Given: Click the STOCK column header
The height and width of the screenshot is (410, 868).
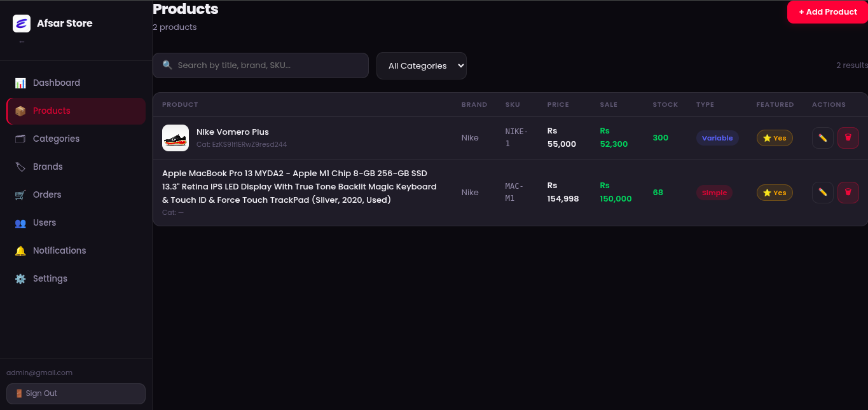Looking at the screenshot, I should tap(666, 104).
